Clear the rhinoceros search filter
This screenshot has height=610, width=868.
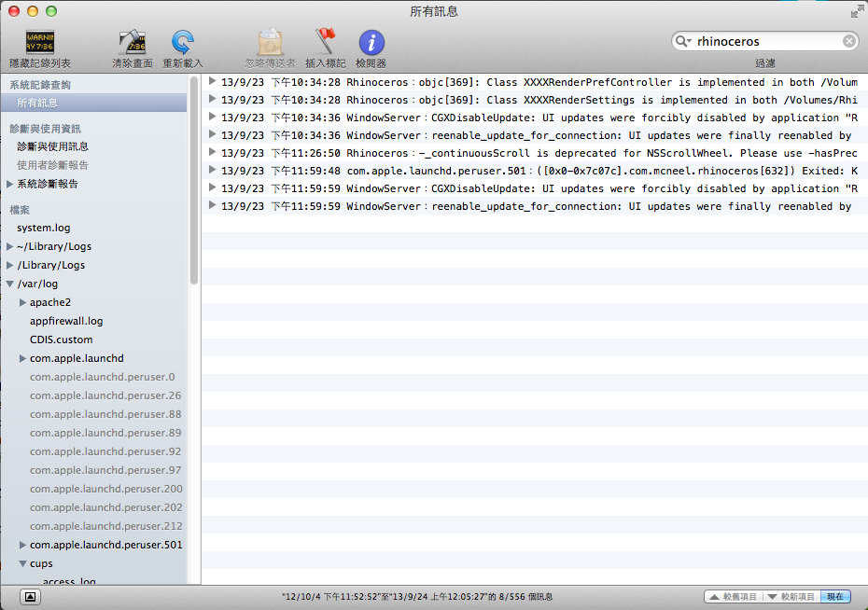point(849,41)
